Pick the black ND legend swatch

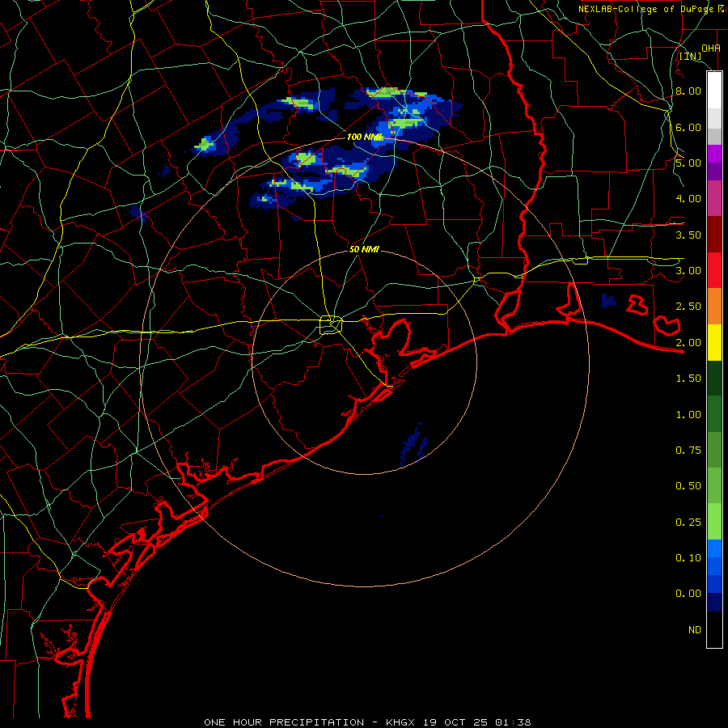[x=714, y=629]
